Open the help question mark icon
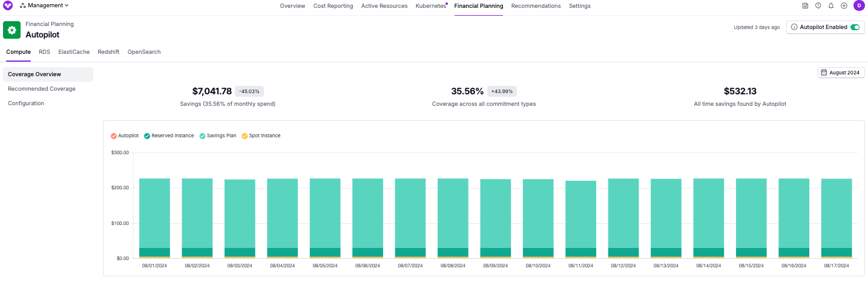 [x=818, y=5]
